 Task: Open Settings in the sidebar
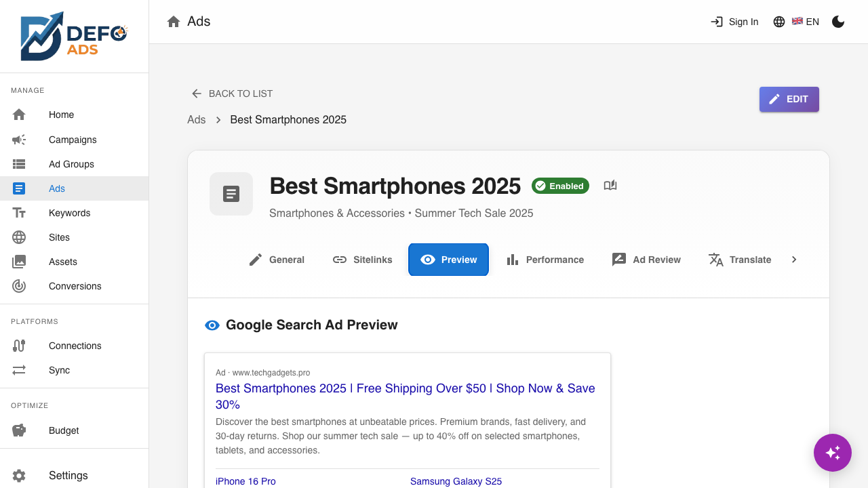pos(74,475)
